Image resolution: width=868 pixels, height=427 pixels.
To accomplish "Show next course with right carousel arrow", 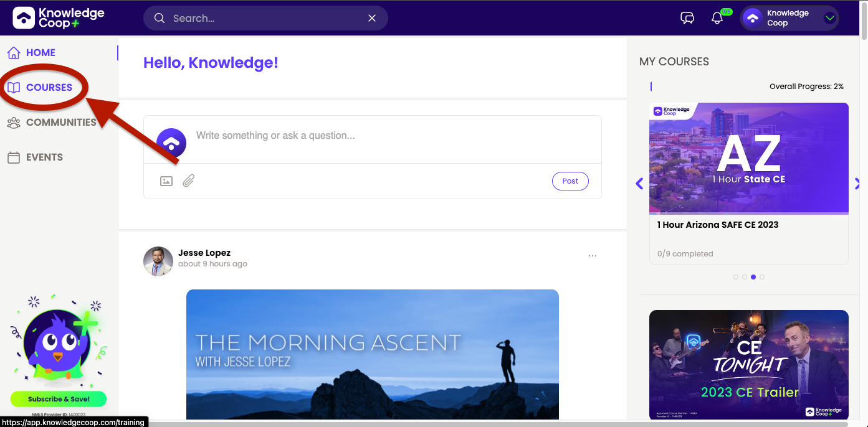I will (x=858, y=184).
